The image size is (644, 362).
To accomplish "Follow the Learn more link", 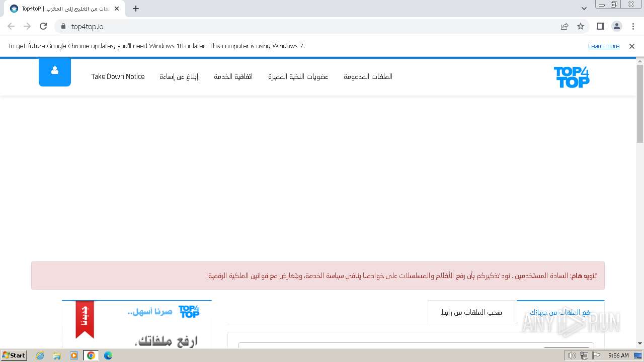I will click(604, 46).
